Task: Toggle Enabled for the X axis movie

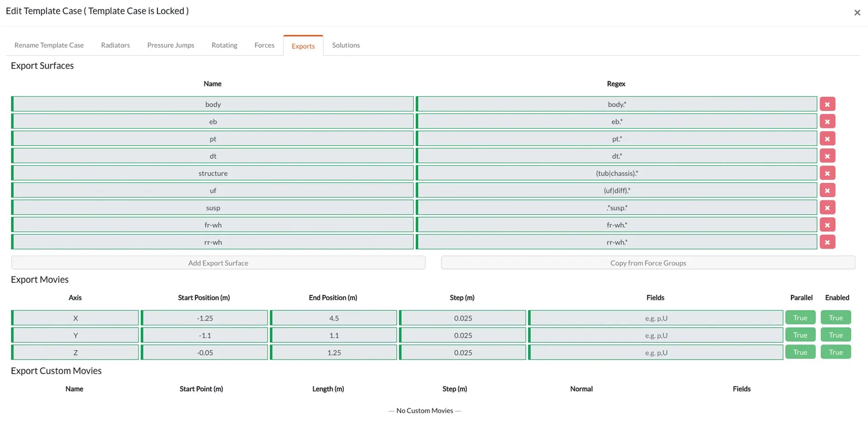Action: point(836,318)
